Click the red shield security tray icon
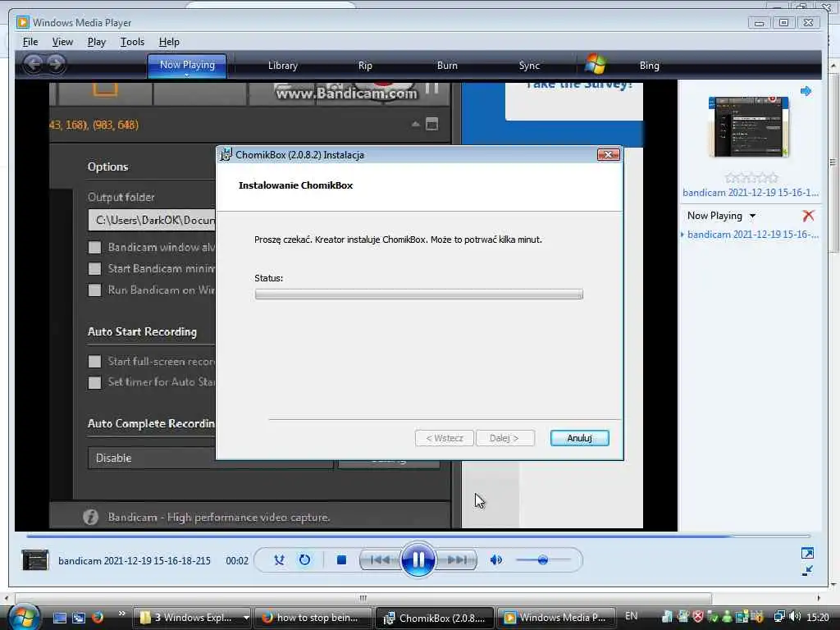The width and height of the screenshot is (840, 630). click(x=698, y=617)
